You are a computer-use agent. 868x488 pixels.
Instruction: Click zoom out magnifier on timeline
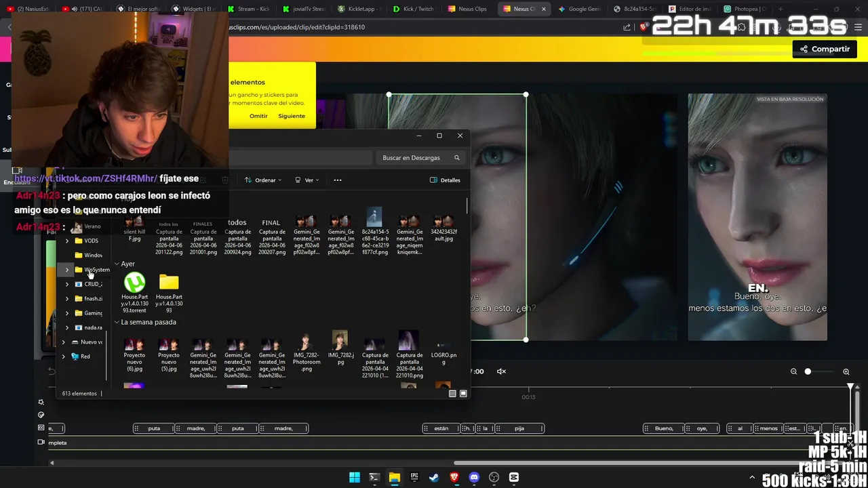click(x=793, y=371)
